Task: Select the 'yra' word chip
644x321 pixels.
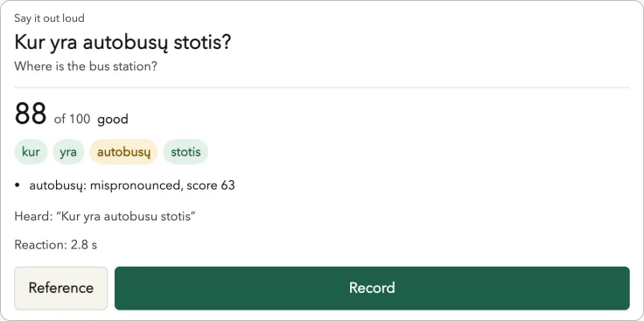Action: pyautogui.click(x=68, y=152)
